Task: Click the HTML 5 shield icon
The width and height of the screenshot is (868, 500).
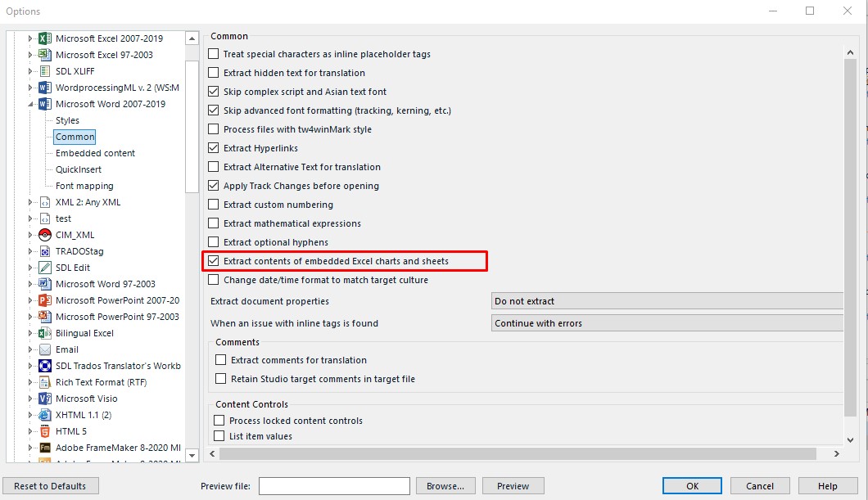Action: (x=43, y=431)
